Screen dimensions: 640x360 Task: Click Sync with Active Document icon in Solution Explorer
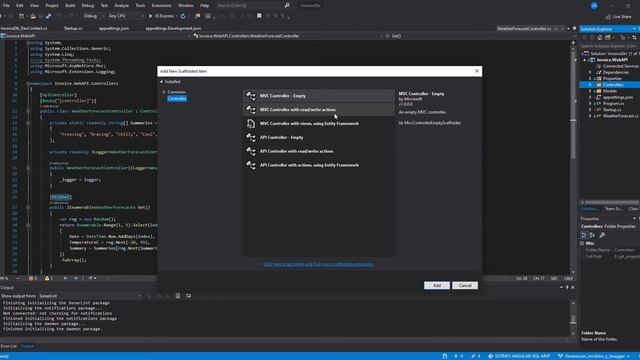(x=635, y=38)
